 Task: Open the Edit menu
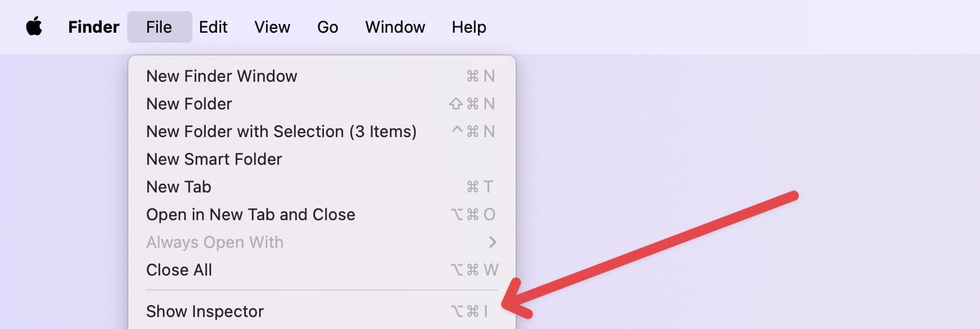point(213,27)
